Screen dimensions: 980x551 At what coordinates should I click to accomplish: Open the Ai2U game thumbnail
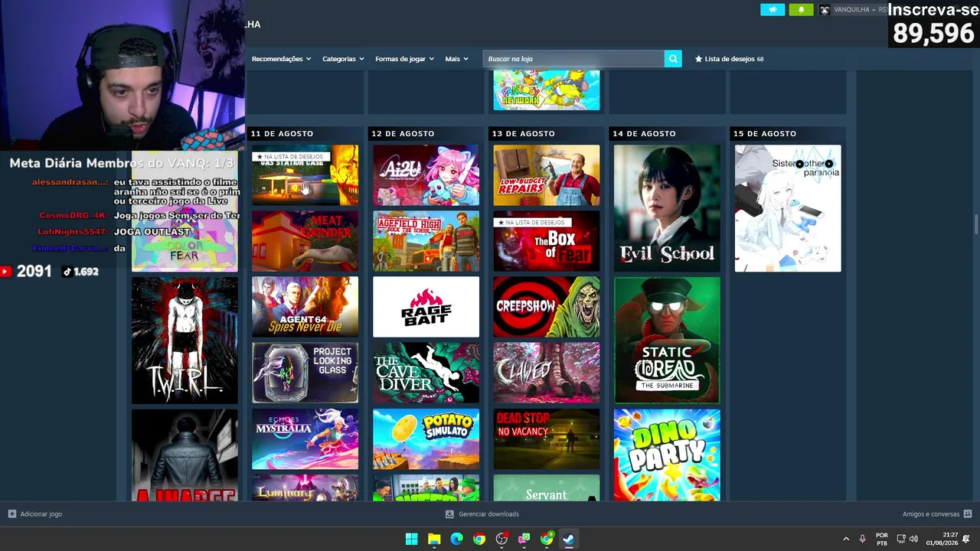[x=426, y=175]
